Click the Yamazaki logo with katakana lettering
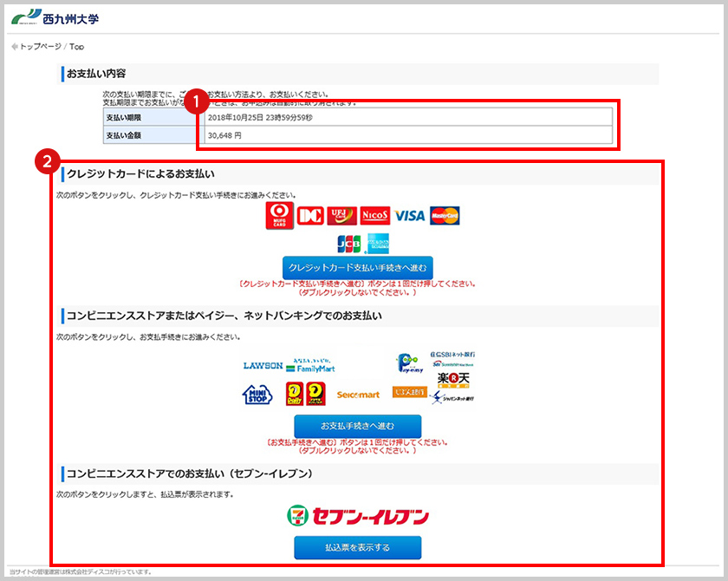The width and height of the screenshot is (728, 581). (x=315, y=394)
